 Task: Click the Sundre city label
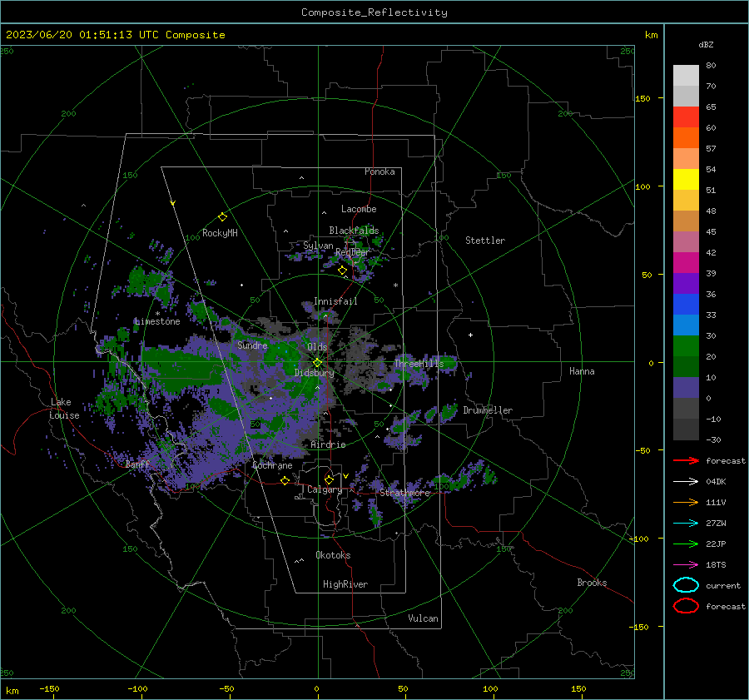[x=252, y=345]
